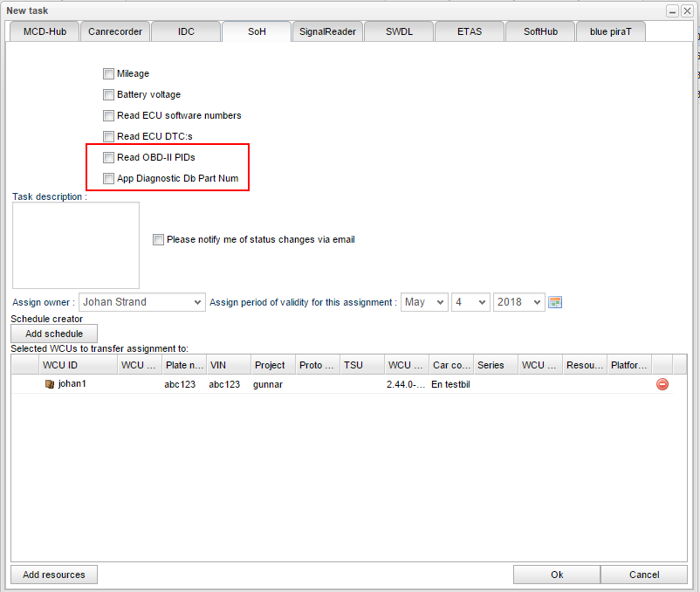Select the blue piraT tab
The height and width of the screenshot is (592, 700).
[x=610, y=31]
